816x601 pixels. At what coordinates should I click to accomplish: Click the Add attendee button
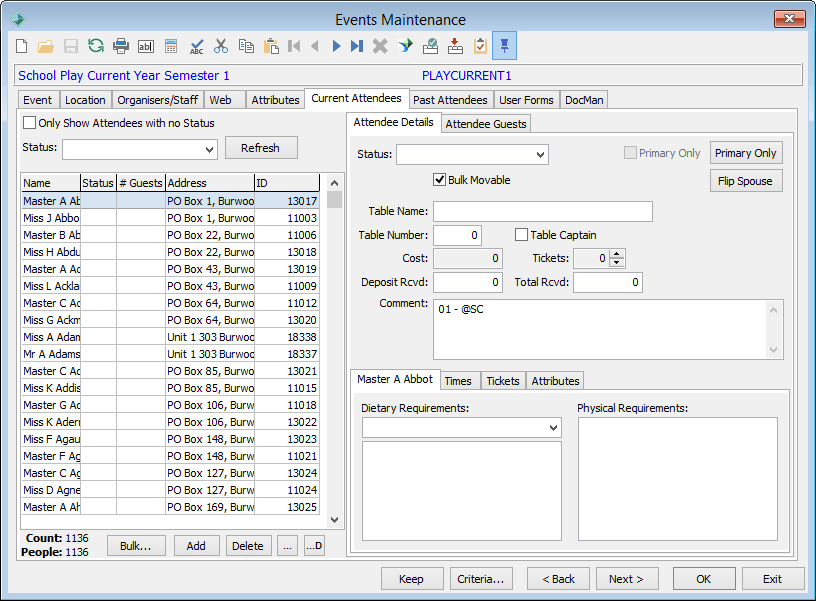[196, 546]
